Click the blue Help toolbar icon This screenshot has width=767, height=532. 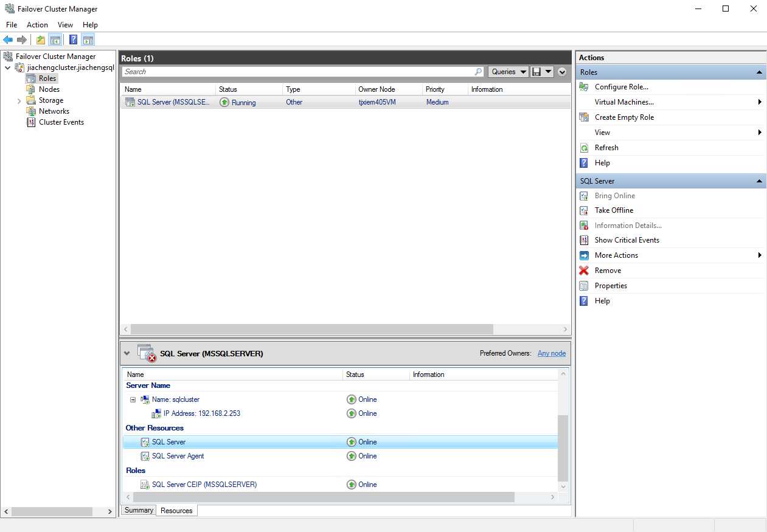(74, 40)
